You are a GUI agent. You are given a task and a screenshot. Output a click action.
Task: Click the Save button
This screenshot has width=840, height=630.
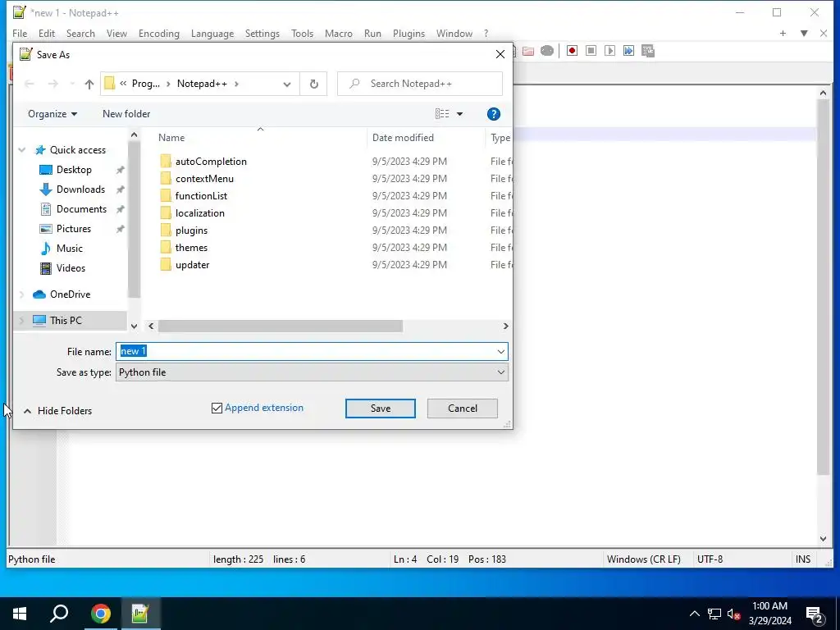pyautogui.click(x=381, y=409)
